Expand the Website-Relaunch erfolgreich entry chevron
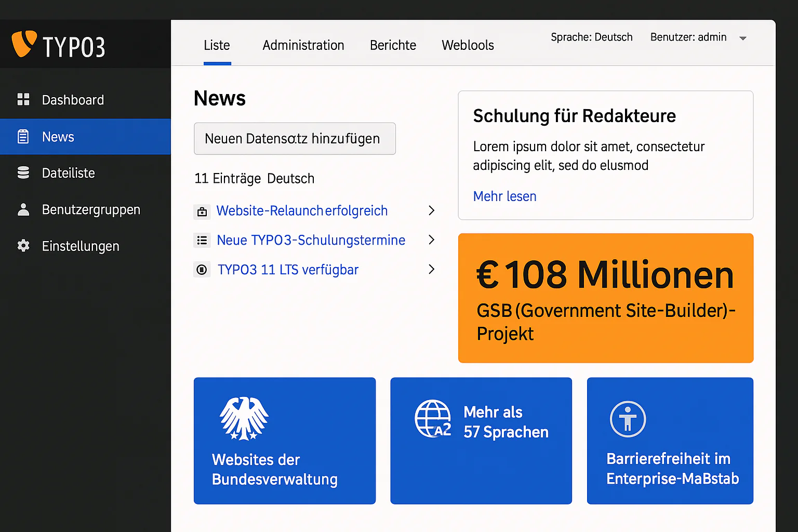 (431, 211)
